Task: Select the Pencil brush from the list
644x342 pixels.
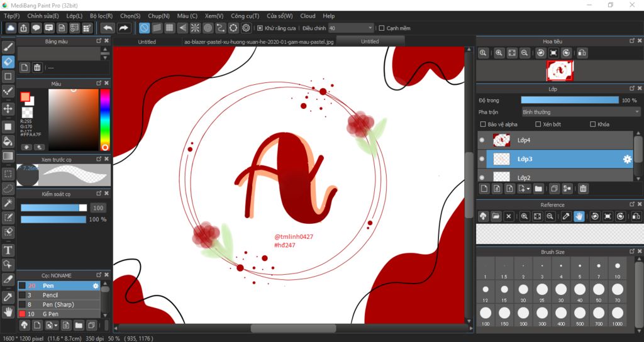Action: click(x=50, y=295)
